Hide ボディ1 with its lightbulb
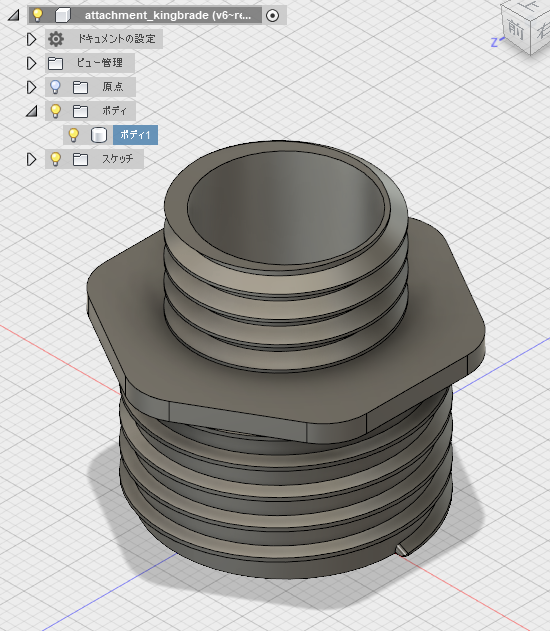The image size is (550, 631). point(73,135)
